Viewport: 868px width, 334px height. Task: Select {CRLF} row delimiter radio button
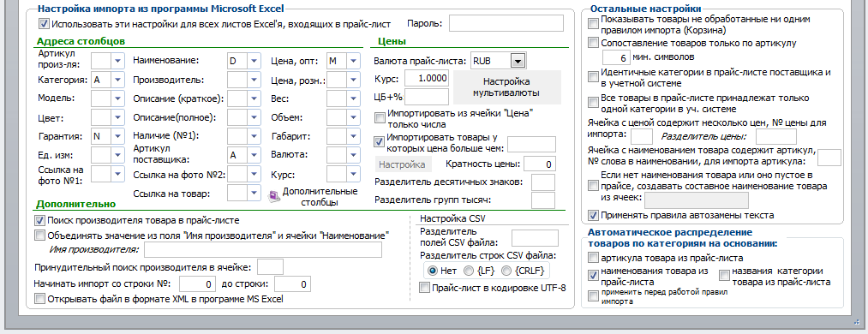[506, 271]
